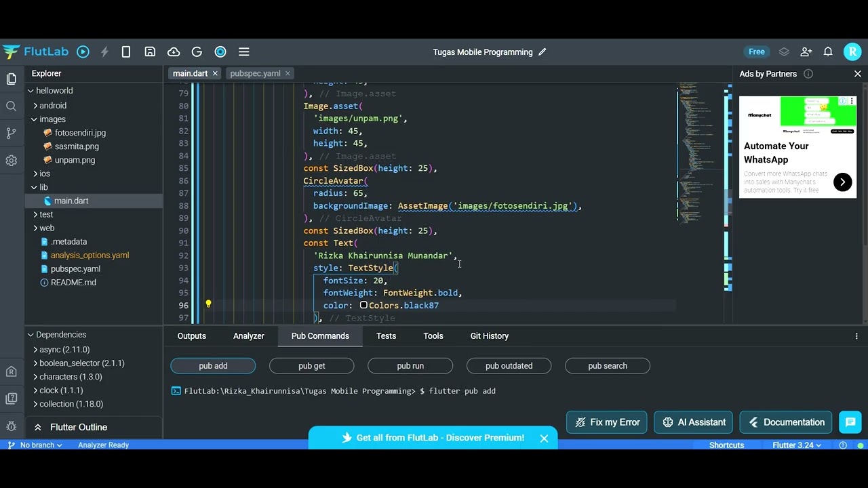
Task: Dismiss the Discover Premium banner
Action: [x=544, y=439]
